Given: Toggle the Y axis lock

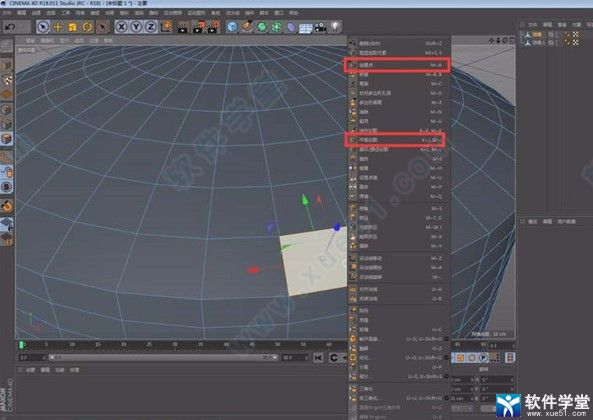Looking at the screenshot, I should 136,27.
